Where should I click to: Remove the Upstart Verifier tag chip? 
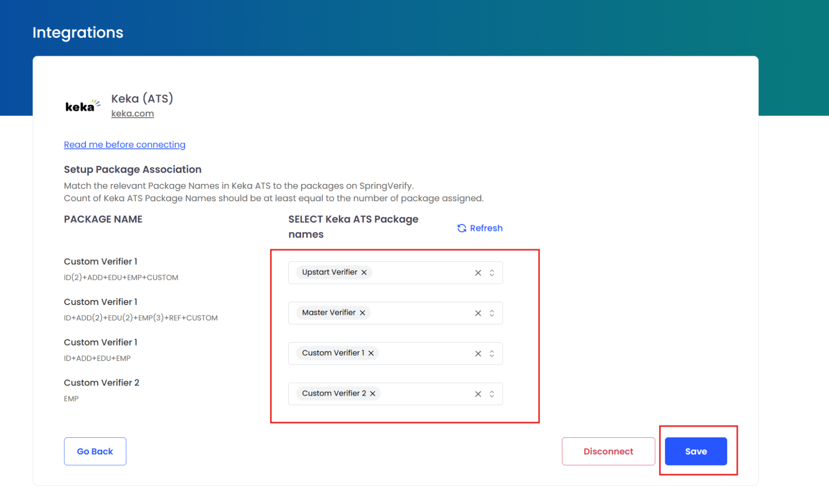click(x=364, y=272)
